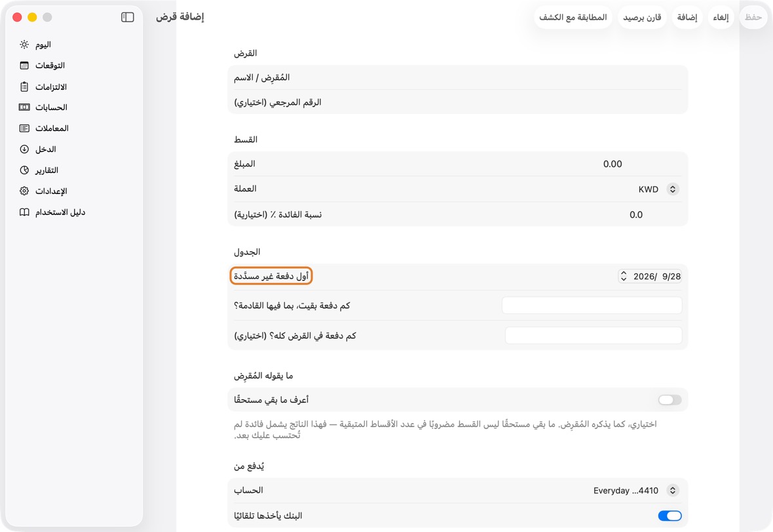
Task: Click the pie chart icon beside التقارير
Action: pyautogui.click(x=24, y=170)
